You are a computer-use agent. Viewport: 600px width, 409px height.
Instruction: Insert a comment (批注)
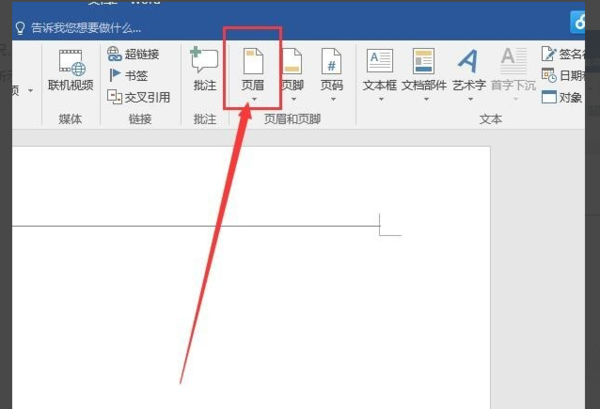[x=205, y=70]
